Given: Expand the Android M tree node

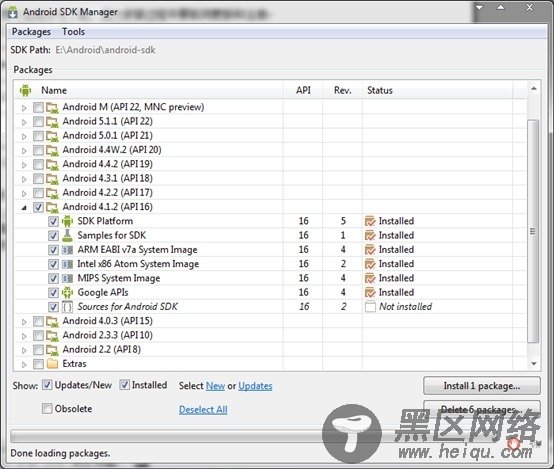Looking at the screenshot, I should 24,108.
